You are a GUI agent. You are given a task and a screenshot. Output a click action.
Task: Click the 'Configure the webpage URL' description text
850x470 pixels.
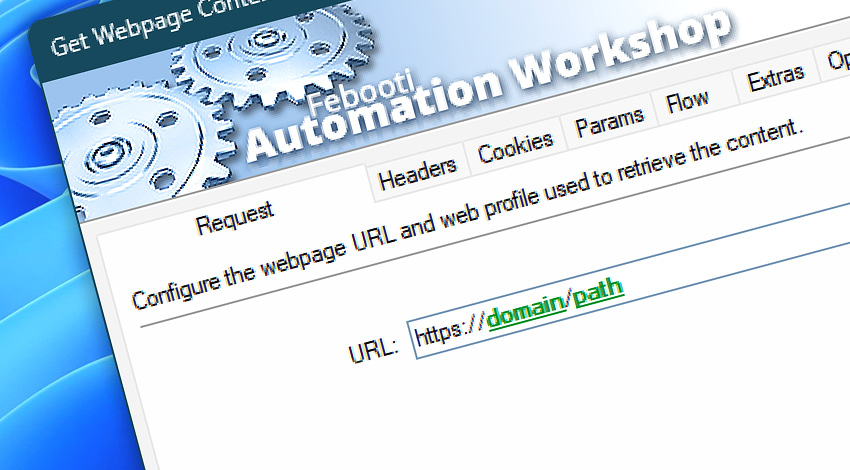[x=466, y=214]
